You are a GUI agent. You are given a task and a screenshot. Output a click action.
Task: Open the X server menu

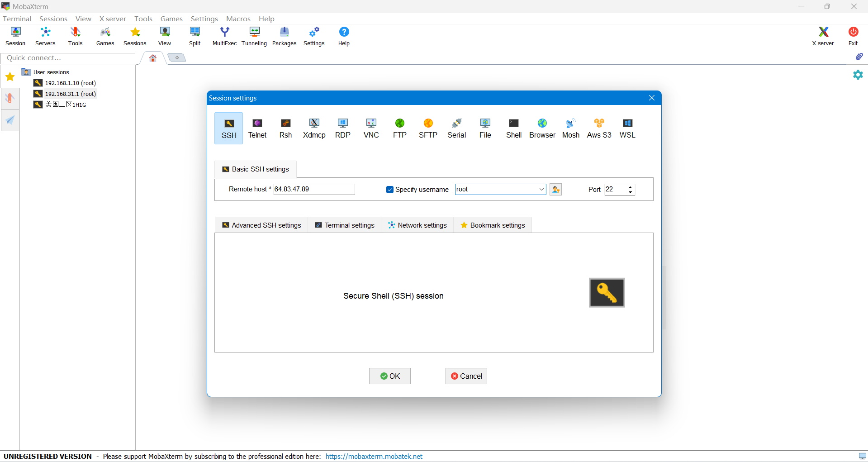113,19
